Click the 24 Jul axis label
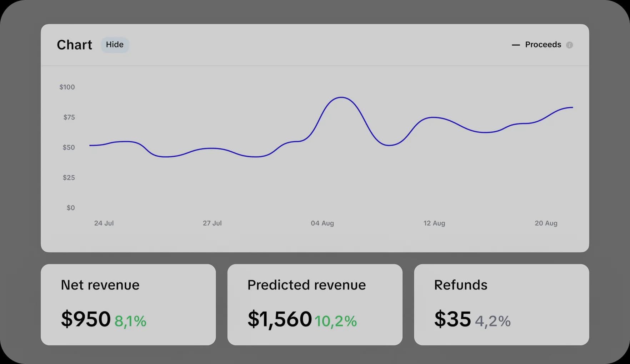The image size is (630, 364). pos(104,223)
